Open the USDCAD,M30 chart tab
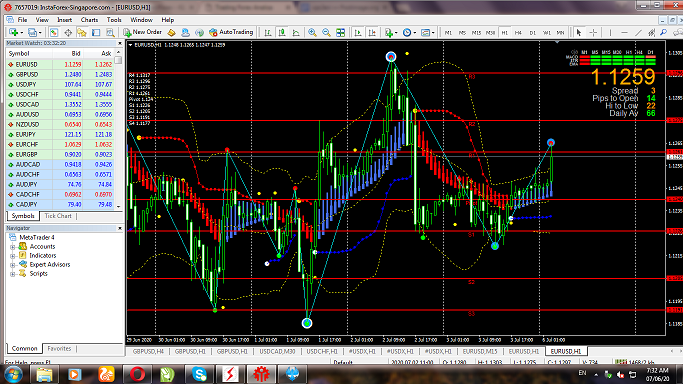Screen dimensions: 683x384 [277, 351]
